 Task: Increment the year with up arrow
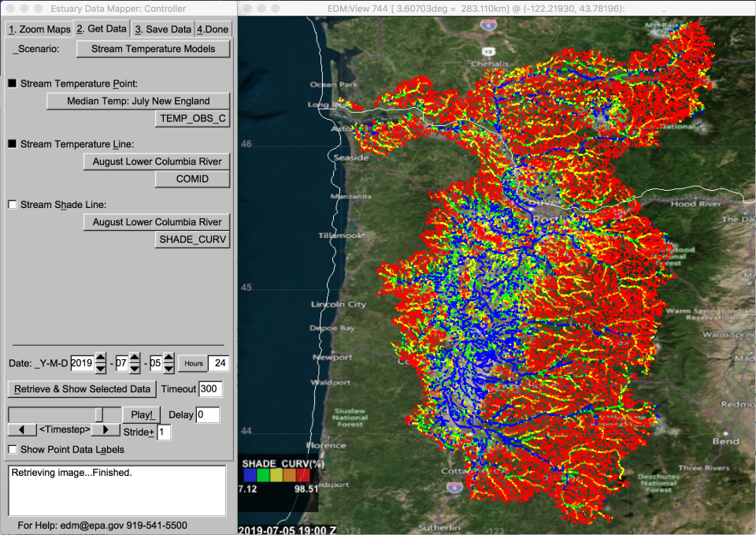[100, 359]
